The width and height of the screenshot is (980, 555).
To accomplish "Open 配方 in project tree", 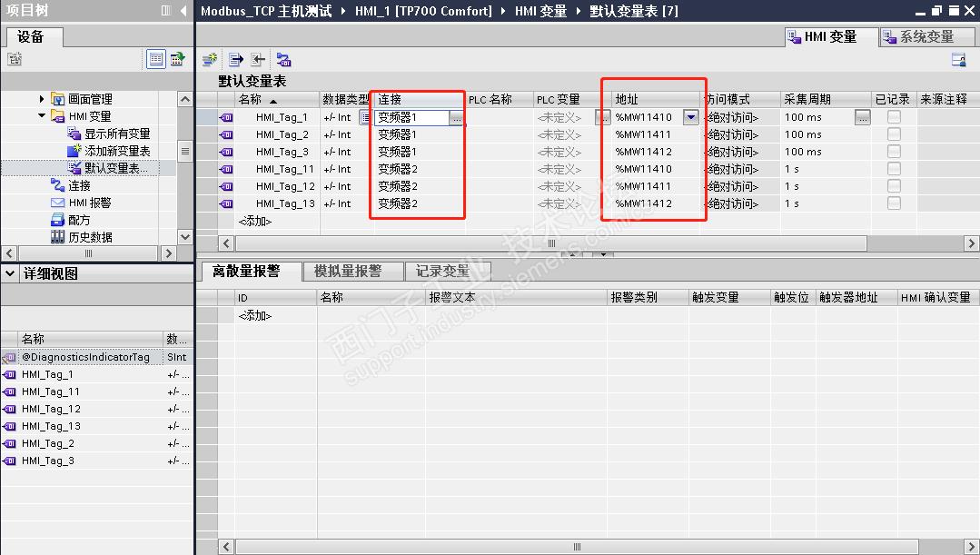I will click(x=79, y=220).
